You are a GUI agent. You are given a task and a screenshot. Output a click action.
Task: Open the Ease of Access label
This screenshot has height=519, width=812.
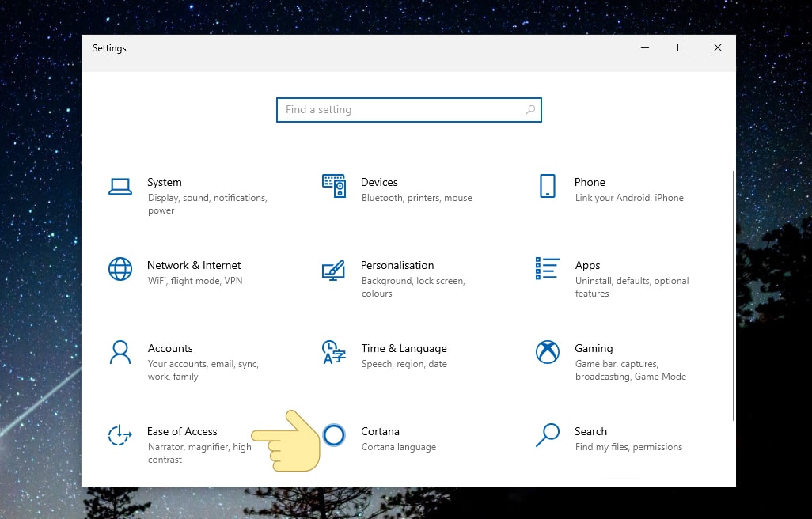pyautogui.click(x=182, y=431)
